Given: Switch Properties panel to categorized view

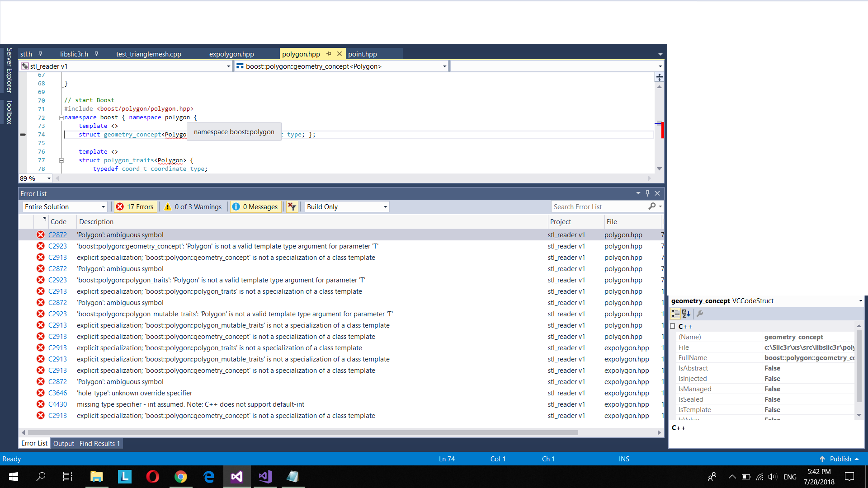Looking at the screenshot, I should 676,313.
